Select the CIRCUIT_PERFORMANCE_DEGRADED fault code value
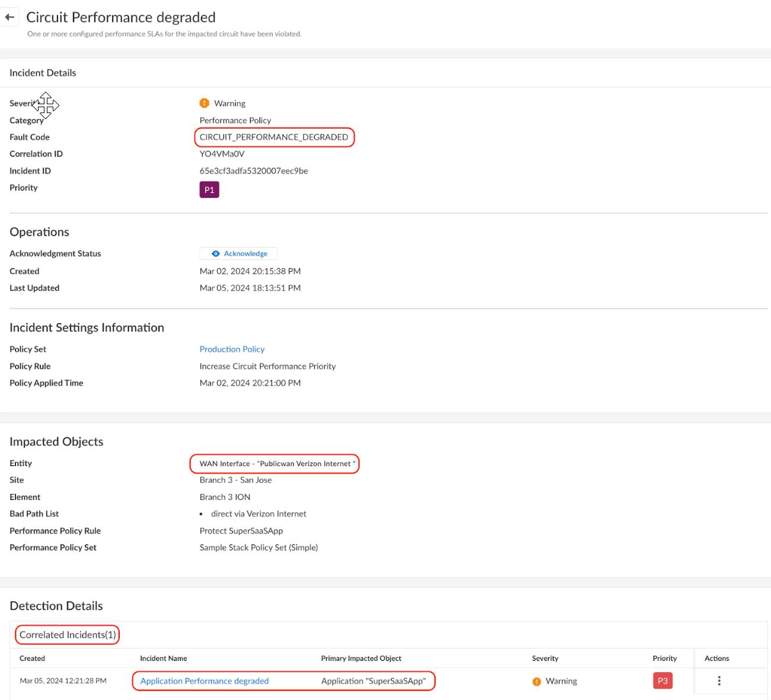 coord(274,137)
